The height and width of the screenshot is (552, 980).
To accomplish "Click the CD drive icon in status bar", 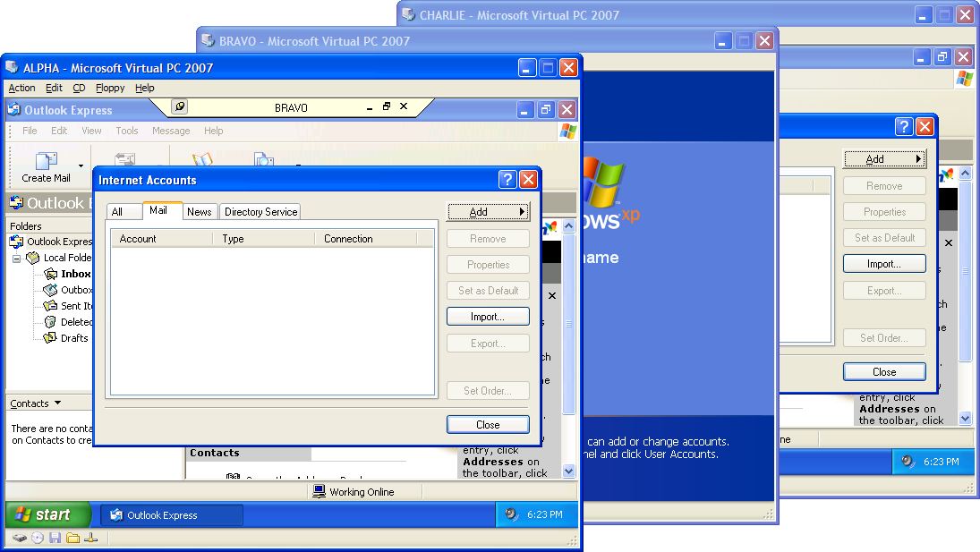I will 38,538.
